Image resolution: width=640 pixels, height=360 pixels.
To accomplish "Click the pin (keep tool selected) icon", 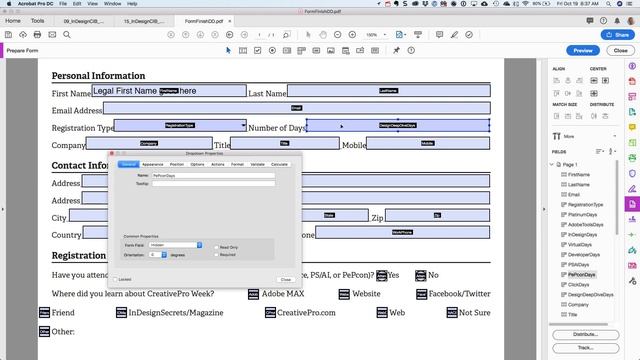I will point(396,51).
